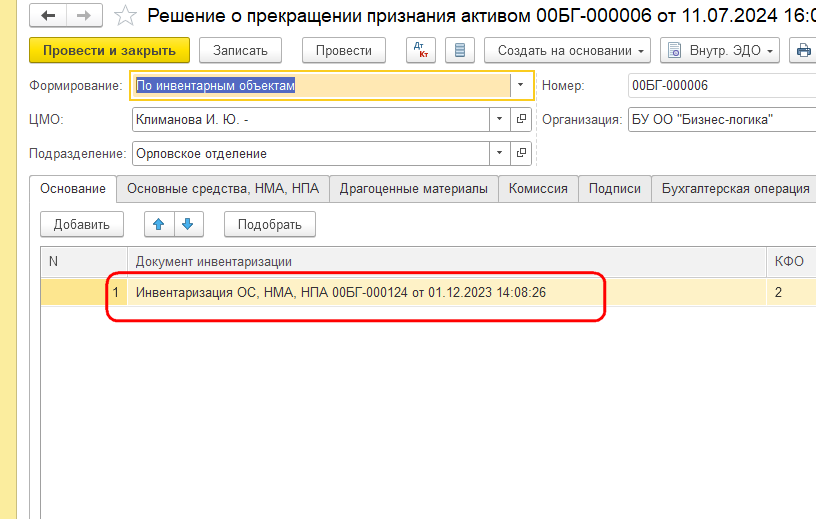
Task: Open the Внутр. ЭДО dropdown menu
Action: [x=720, y=50]
